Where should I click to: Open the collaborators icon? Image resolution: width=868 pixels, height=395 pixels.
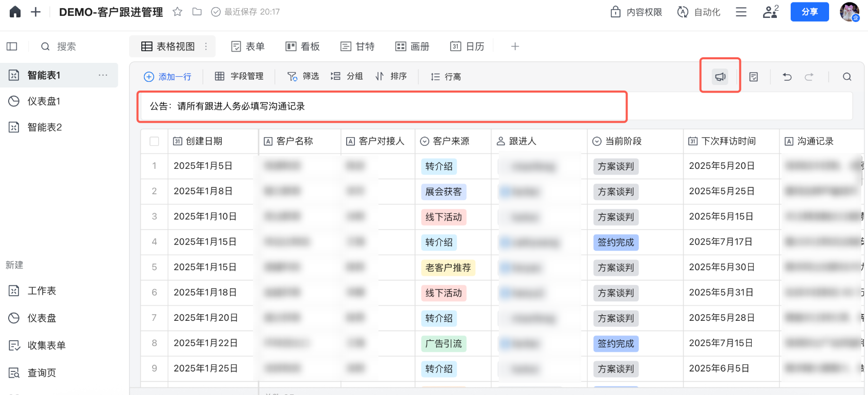(770, 12)
